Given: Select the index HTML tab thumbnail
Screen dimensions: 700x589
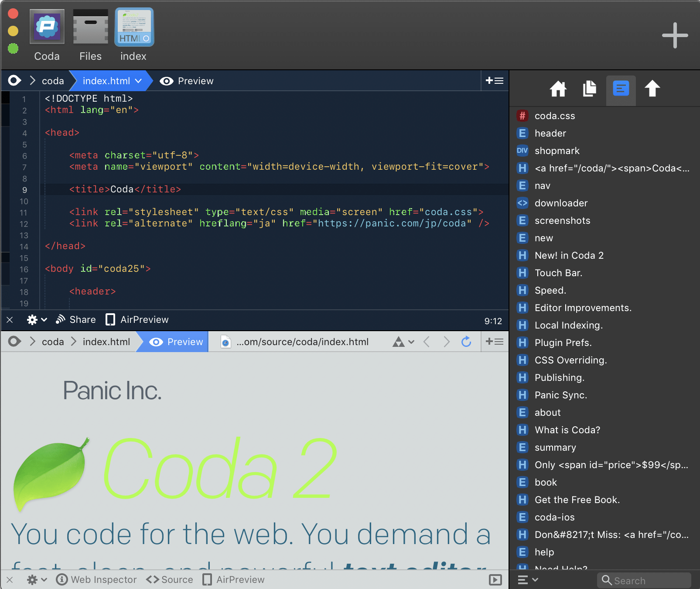Looking at the screenshot, I should [134, 27].
